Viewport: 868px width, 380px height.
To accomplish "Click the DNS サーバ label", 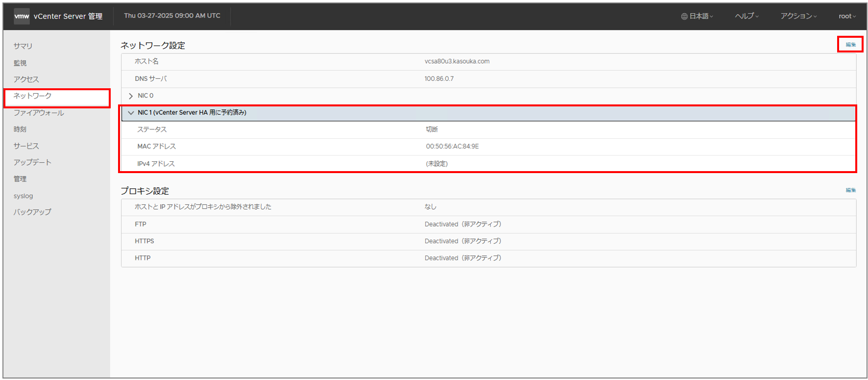I will click(x=151, y=79).
